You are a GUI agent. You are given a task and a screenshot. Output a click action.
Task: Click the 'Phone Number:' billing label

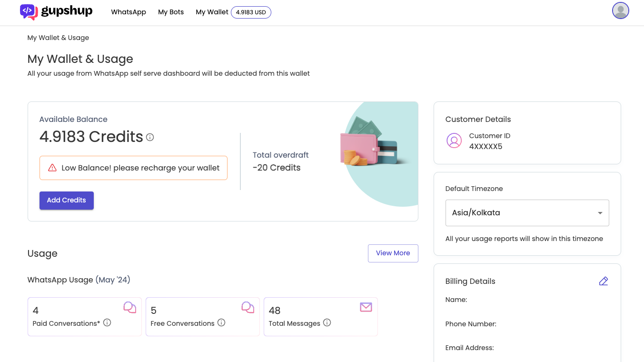[471, 324]
